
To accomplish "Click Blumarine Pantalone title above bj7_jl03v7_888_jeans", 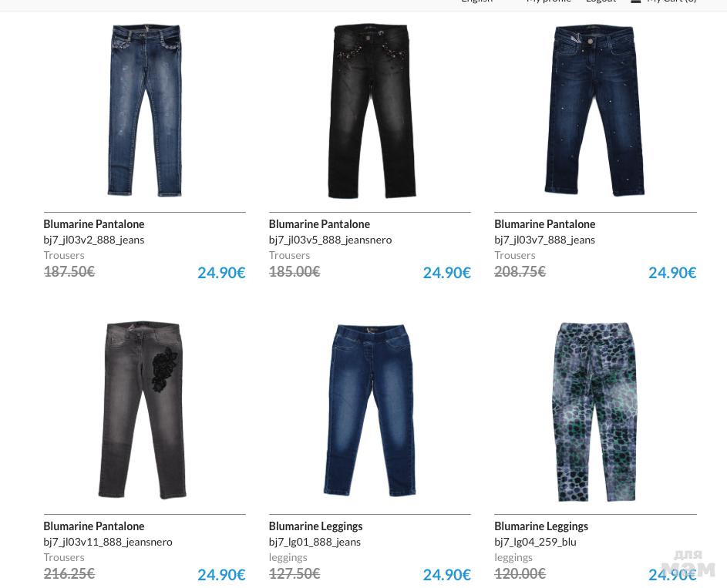I will [544, 224].
